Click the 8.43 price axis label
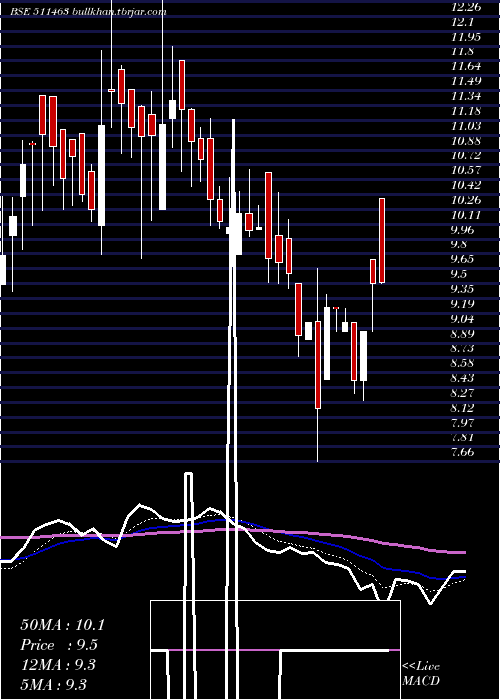The width and height of the screenshot is (500, 700). (462, 378)
